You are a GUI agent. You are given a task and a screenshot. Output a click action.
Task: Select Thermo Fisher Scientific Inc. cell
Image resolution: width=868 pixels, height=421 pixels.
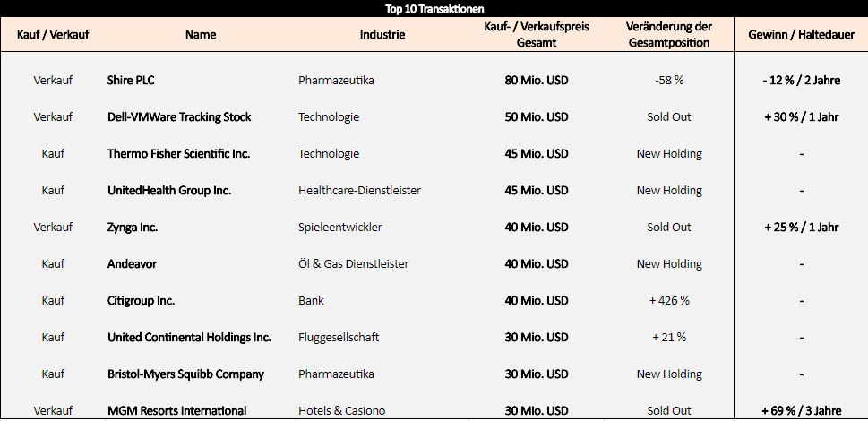click(x=178, y=154)
